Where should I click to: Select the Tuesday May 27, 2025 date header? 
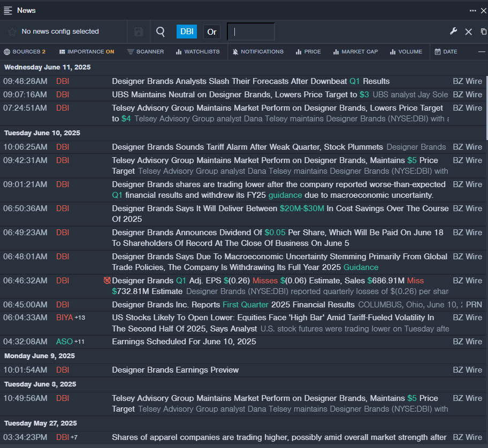click(x=41, y=423)
